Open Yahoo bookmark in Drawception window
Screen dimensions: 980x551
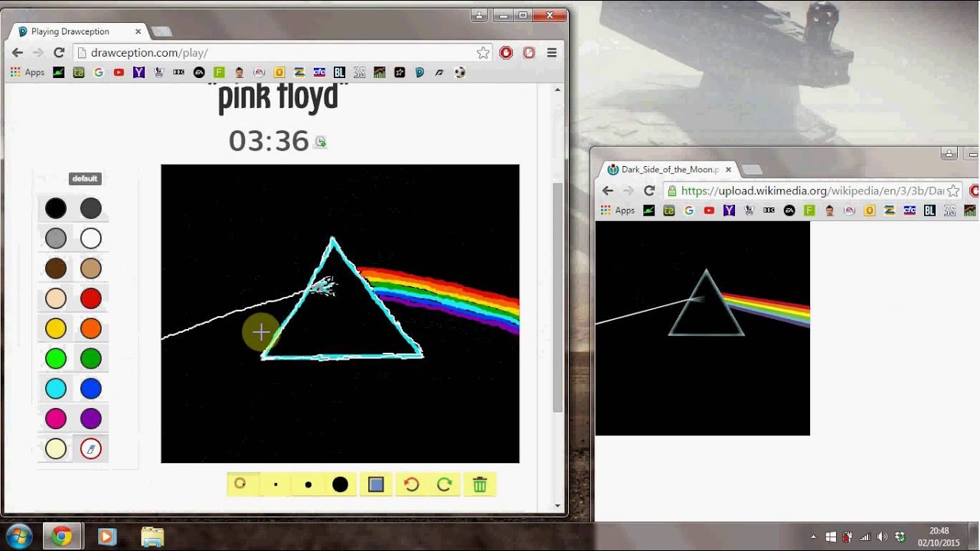coord(139,73)
